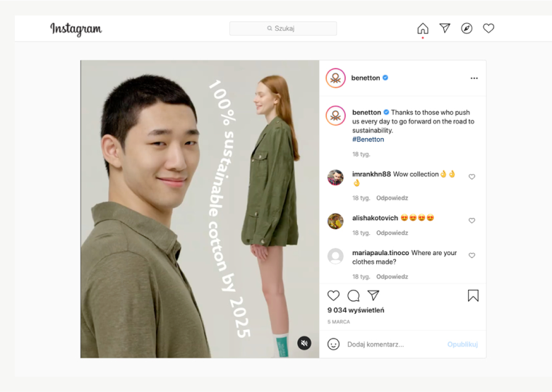
Task: Open the post options three-dot menu
Action: [474, 78]
